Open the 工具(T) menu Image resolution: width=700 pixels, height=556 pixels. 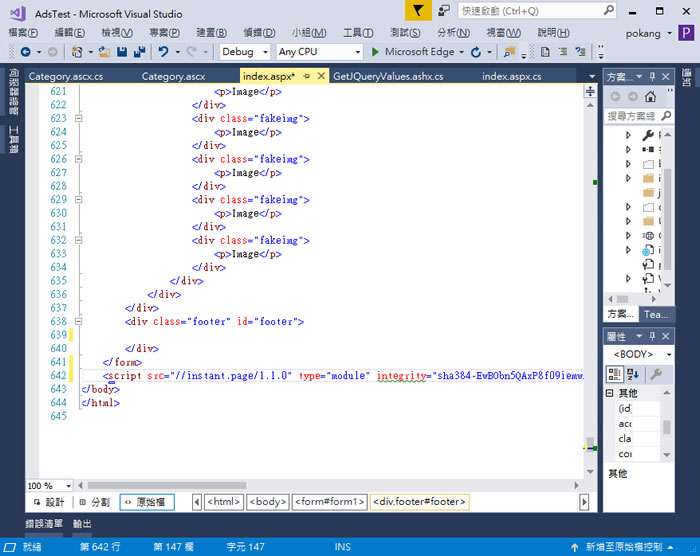[358, 33]
